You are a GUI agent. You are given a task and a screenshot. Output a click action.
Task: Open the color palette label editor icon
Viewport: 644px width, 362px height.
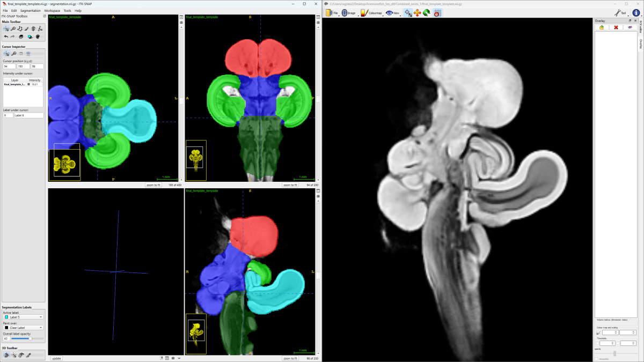[38, 36]
